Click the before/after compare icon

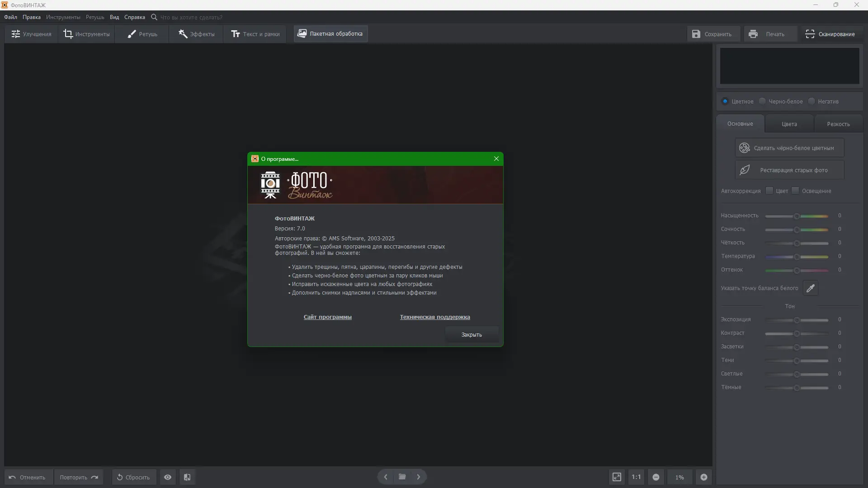click(187, 477)
